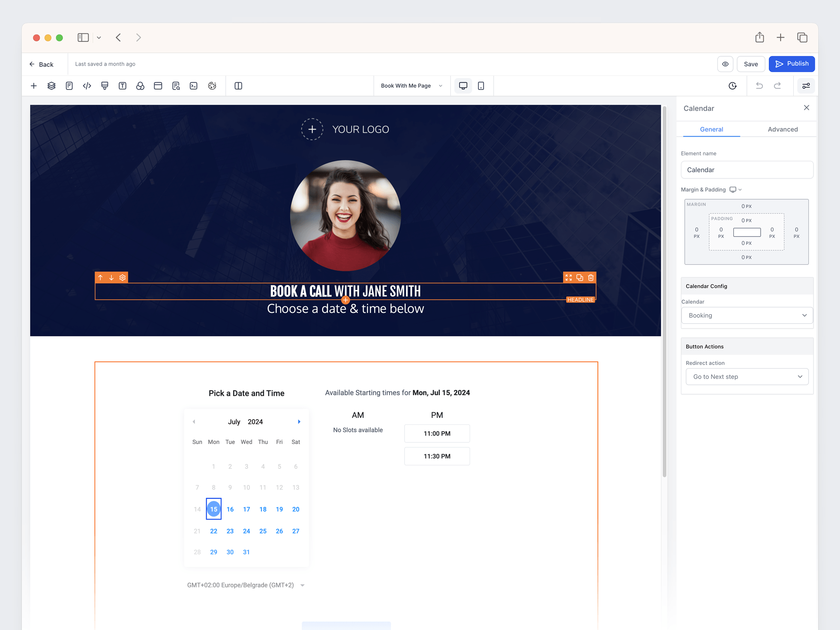Screen dimensions: 840x630
Task: Expand headline element fullscreen icon
Action: coord(569,278)
